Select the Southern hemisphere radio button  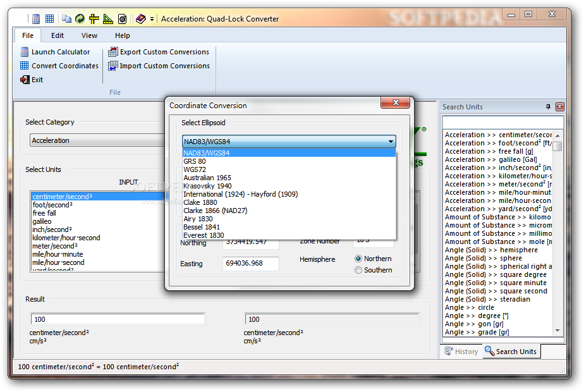point(358,270)
